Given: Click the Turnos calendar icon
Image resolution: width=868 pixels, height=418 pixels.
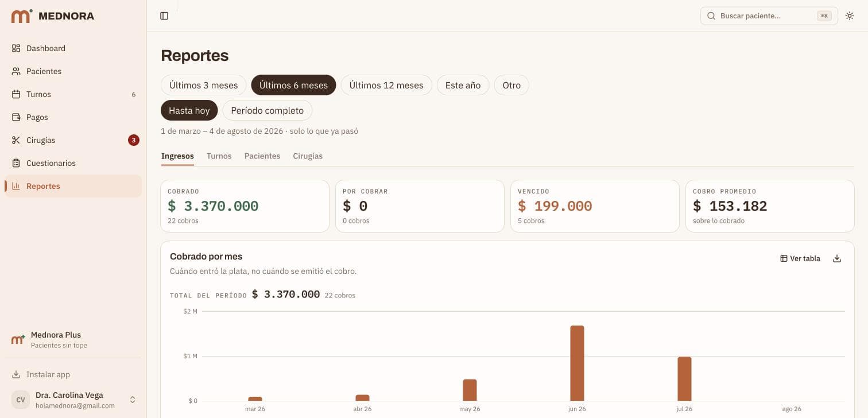Looking at the screenshot, I should click(16, 94).
